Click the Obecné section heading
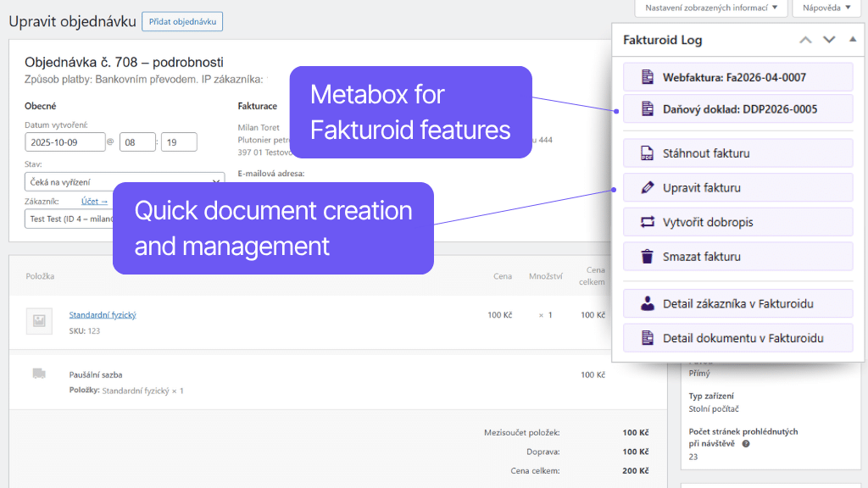 click(41, 106)
